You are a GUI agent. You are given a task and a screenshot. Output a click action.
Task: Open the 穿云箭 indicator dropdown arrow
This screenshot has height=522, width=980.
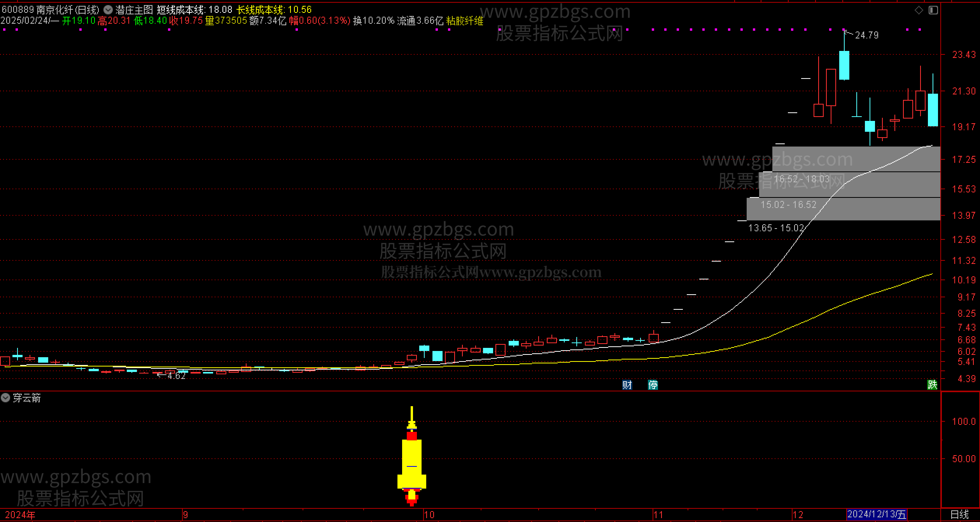(x=5, y=398)
